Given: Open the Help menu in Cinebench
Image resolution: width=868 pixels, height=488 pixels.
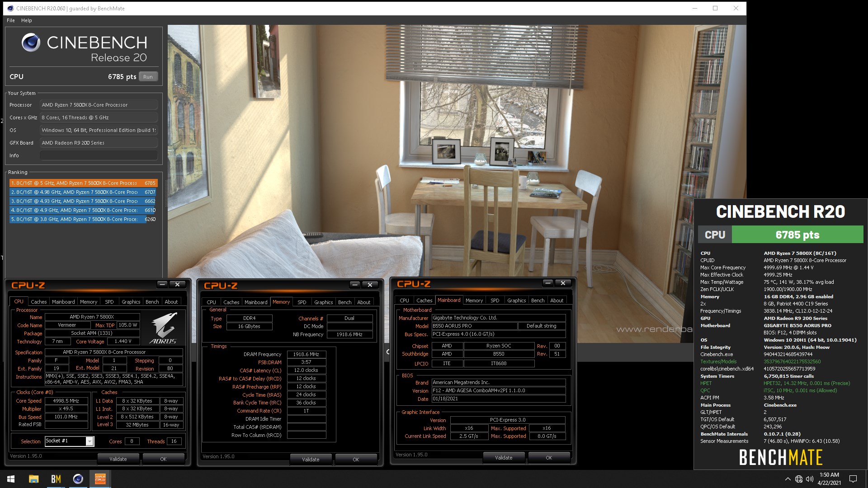Looking at the screenshot, I should click(x=27, y=20).
